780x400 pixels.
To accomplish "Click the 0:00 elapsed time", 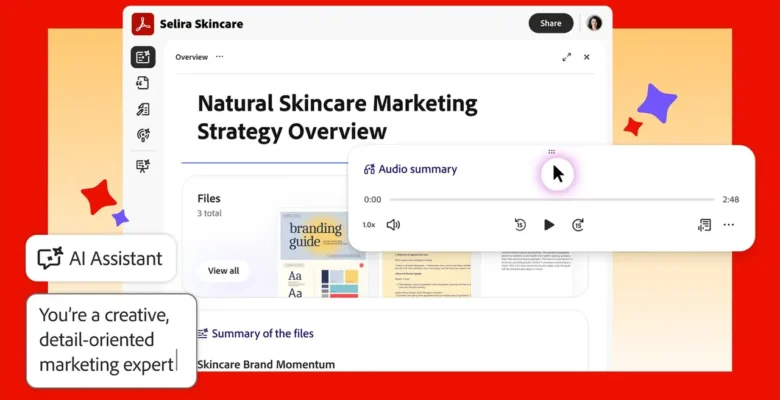I will point(373,200).
